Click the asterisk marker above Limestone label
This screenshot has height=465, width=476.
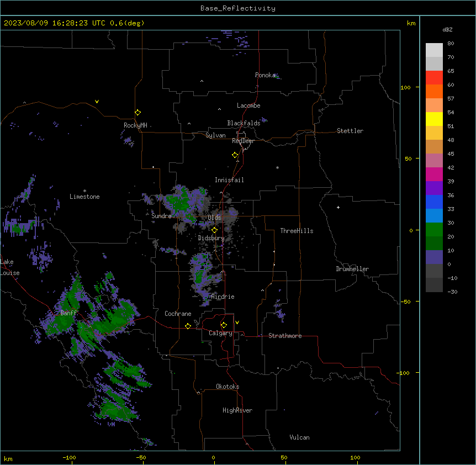(84, 191)
